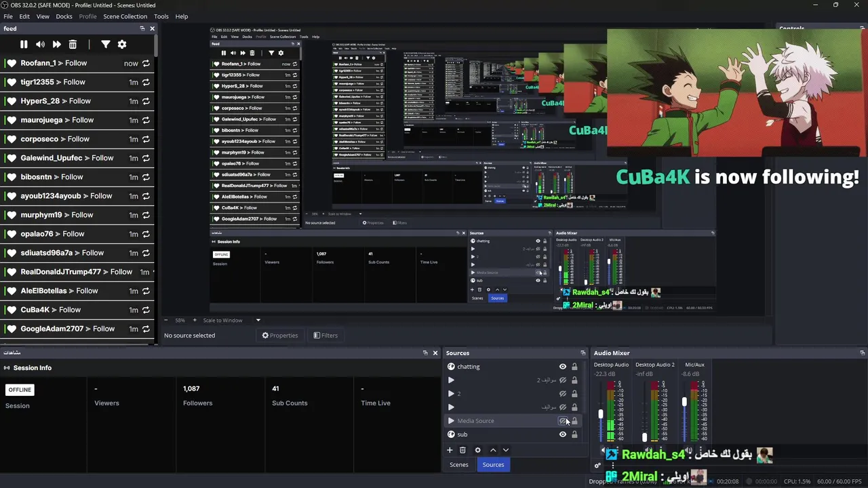The height and width of the screenshot is (488, 868).
Task: Click the 41 Sub Counts value
Action: 275,389
